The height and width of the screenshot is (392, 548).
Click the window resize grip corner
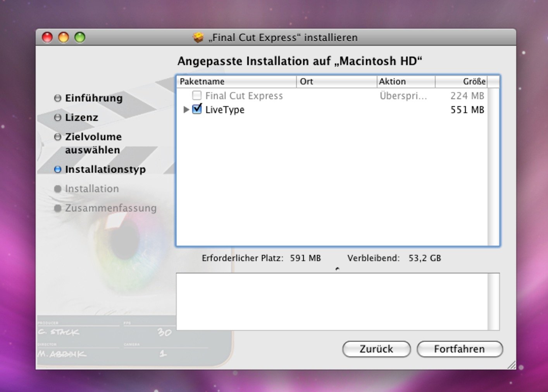[512, 364]
